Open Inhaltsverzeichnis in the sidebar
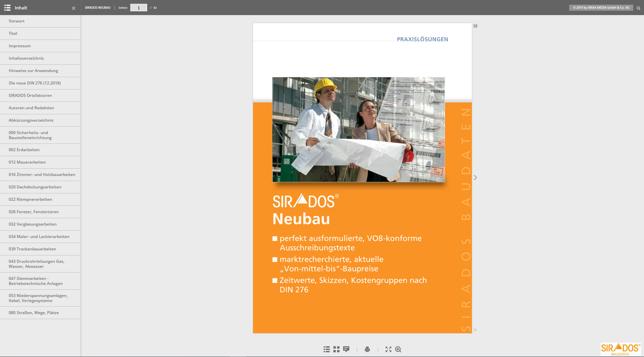This screenshot has width=644, height=357. pyautogui.click(x=26, y=58)
